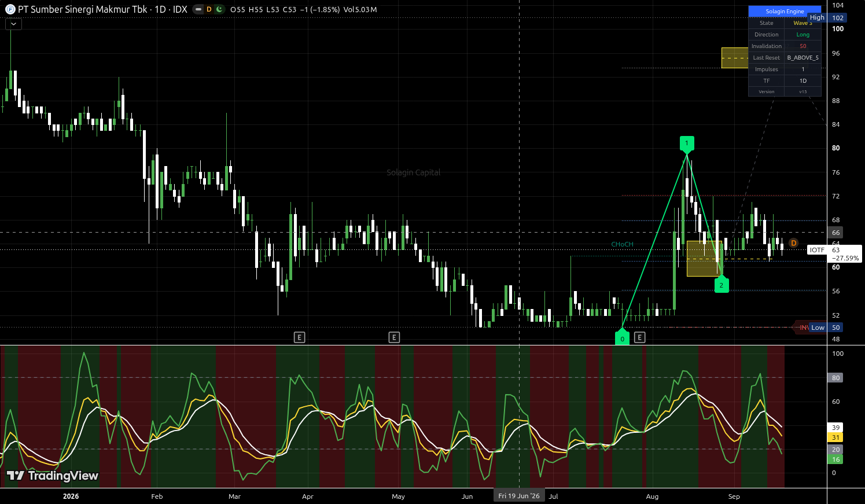The width and height of the screenshot is (865, 504).
Task: Click the oscillator 80 level label
Action: [x=835, y=378]
